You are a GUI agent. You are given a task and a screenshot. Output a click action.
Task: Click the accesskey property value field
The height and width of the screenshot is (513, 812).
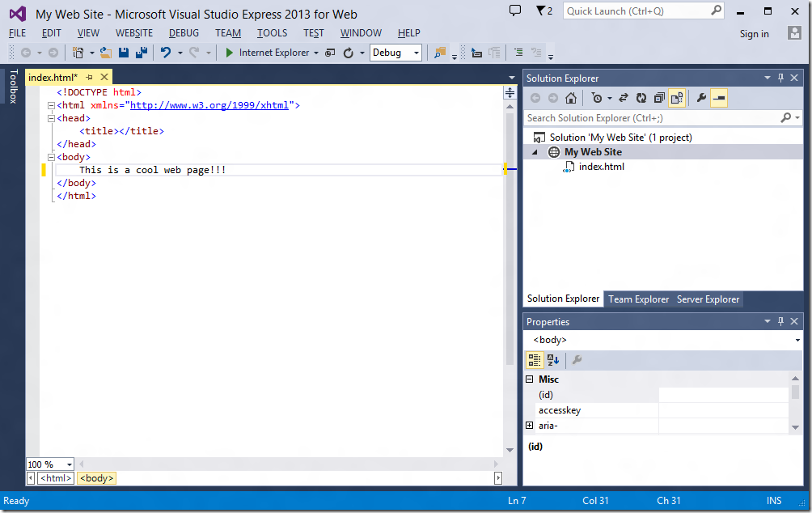(x=723, y=410)
